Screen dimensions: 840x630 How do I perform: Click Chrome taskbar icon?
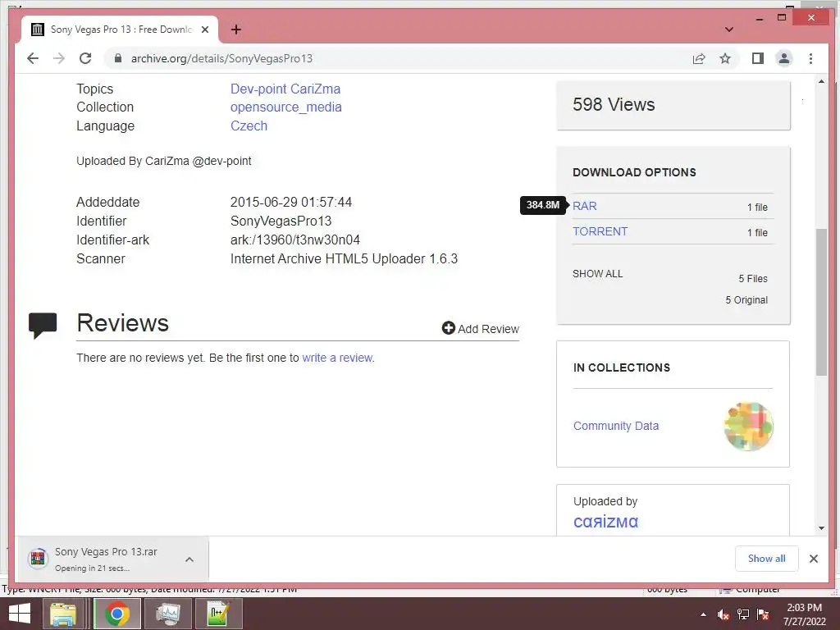click(x=116, y=614)
